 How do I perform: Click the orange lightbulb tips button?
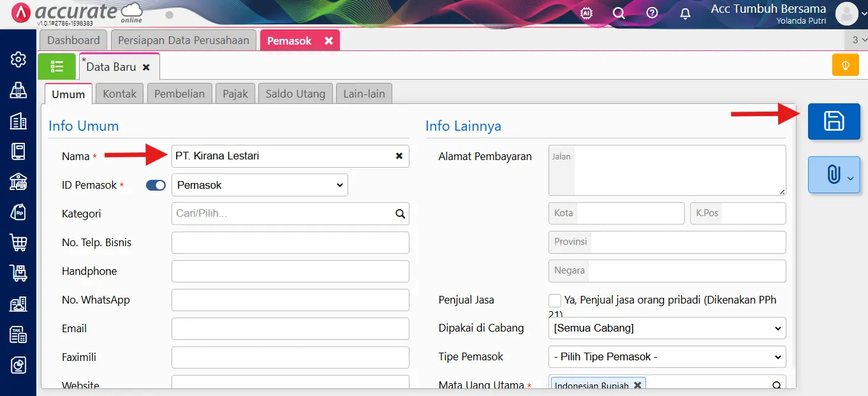[846, 65]
